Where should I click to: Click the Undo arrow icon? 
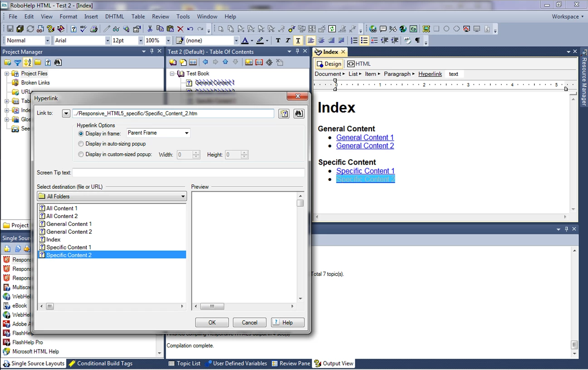(x=190, y=29)
